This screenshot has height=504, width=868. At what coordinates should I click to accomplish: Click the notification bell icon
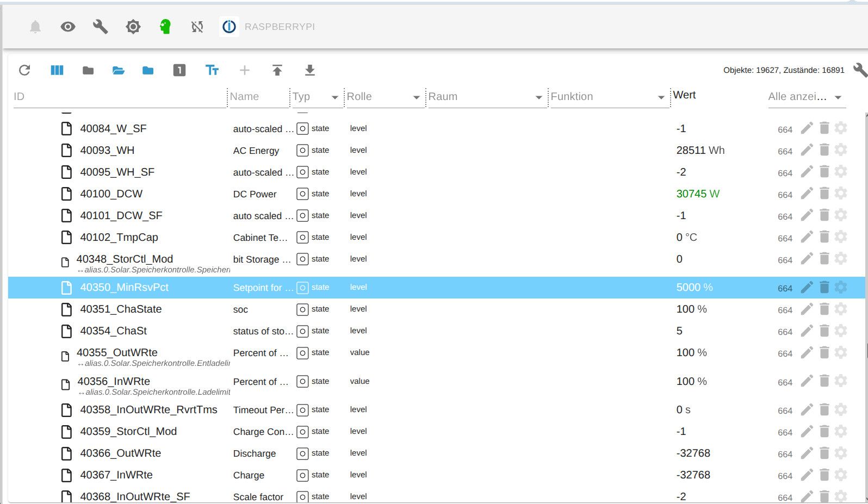pyautogui.click(x=35, y=27)
